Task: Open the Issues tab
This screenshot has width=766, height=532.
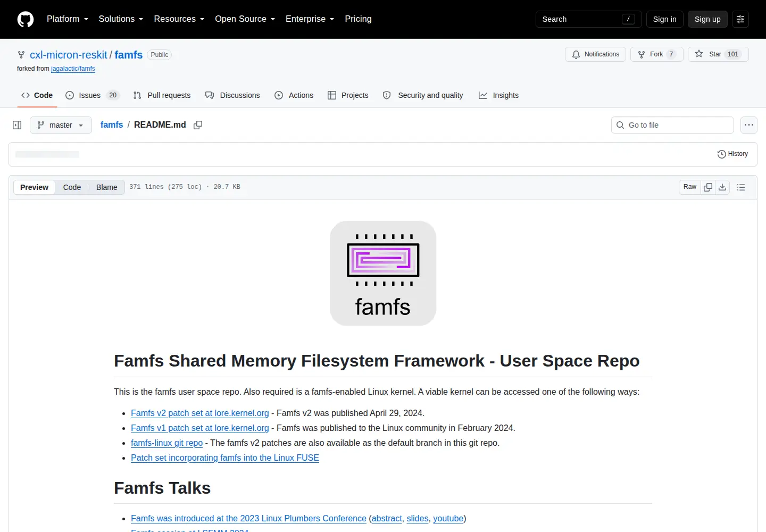Action: coord(92,95)
